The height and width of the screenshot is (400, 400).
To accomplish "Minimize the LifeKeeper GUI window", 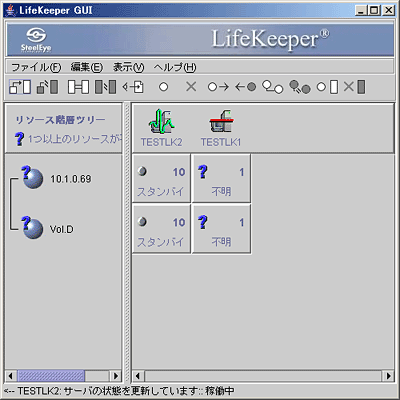I will [361, 10].
